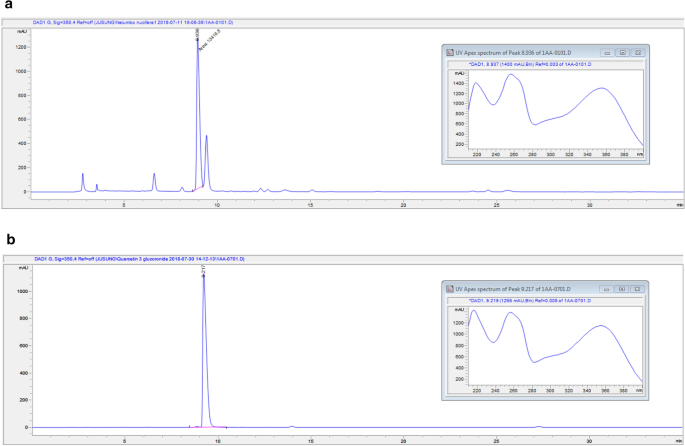The image size is (685, 446).
Task: Click the UV spectrum curve in the Peak 9.217 window
Action: point(556,346)
